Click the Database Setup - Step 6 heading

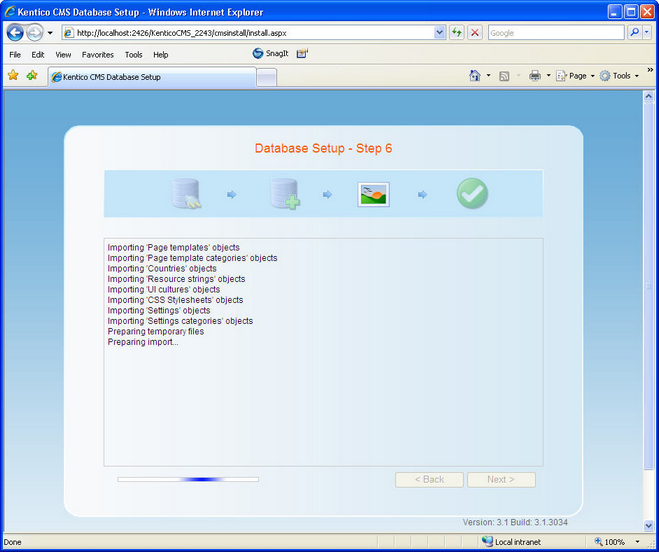point(323,148)
